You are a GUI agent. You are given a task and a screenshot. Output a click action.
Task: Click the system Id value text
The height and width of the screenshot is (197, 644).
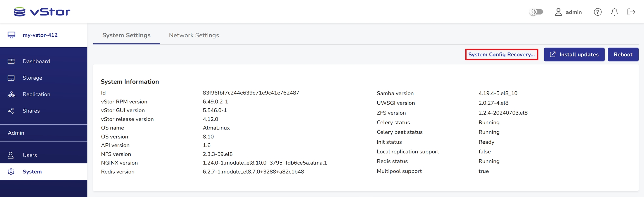(x=251, y=93)
